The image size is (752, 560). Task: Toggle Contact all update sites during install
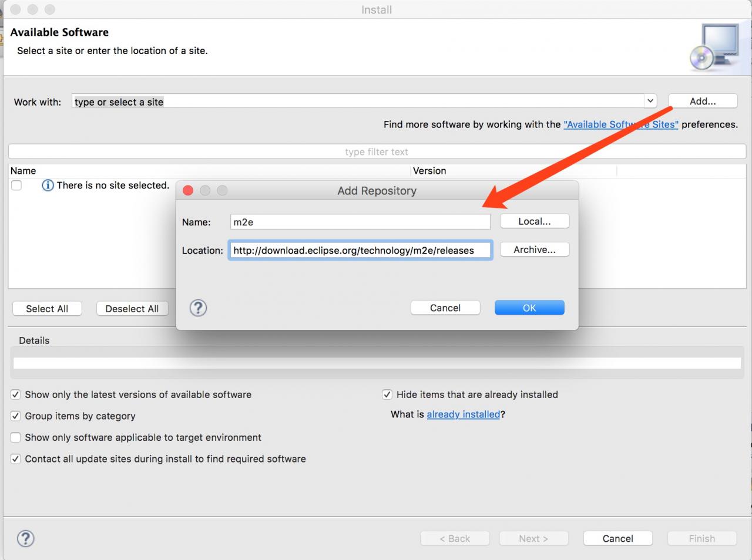[16, 458]
